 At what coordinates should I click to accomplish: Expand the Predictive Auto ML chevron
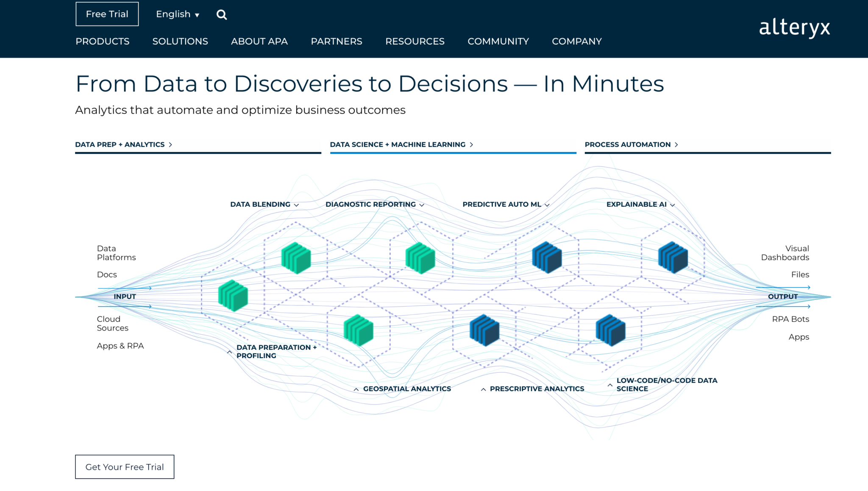(x=547, y=205)
